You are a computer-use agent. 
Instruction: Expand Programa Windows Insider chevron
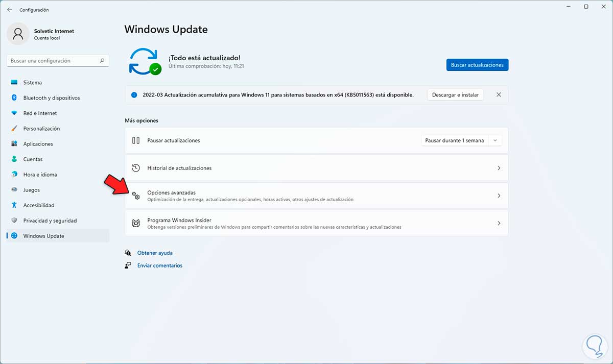499,223
